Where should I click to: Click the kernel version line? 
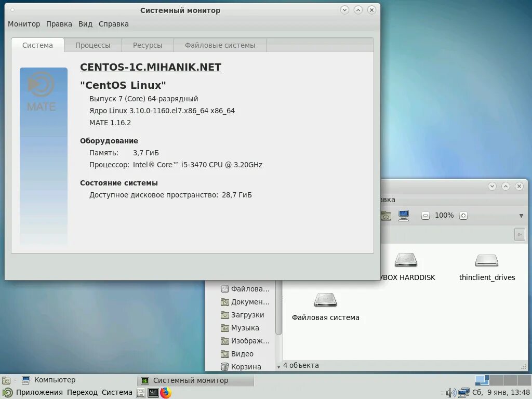[162, 111]
